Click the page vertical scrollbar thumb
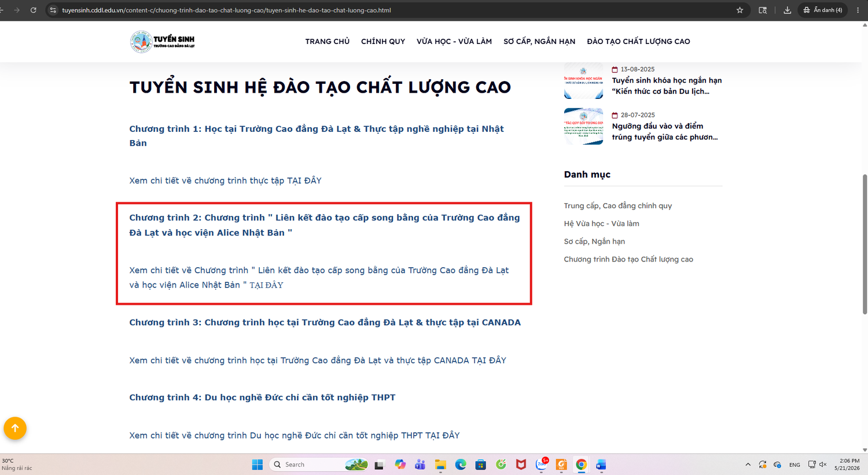This screenshot has width=868, height=475. [865, 244]
